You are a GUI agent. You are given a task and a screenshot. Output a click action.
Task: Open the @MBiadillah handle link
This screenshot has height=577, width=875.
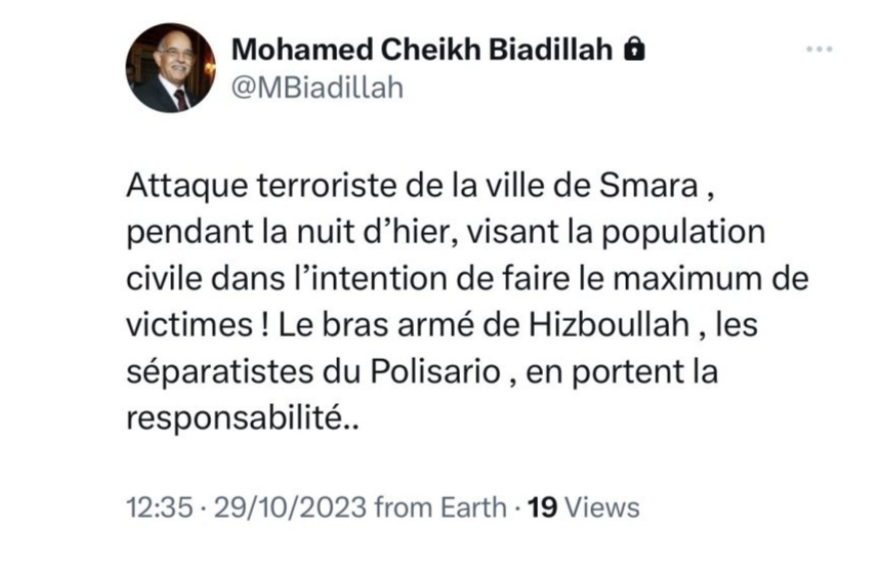[x=318, y=88]
